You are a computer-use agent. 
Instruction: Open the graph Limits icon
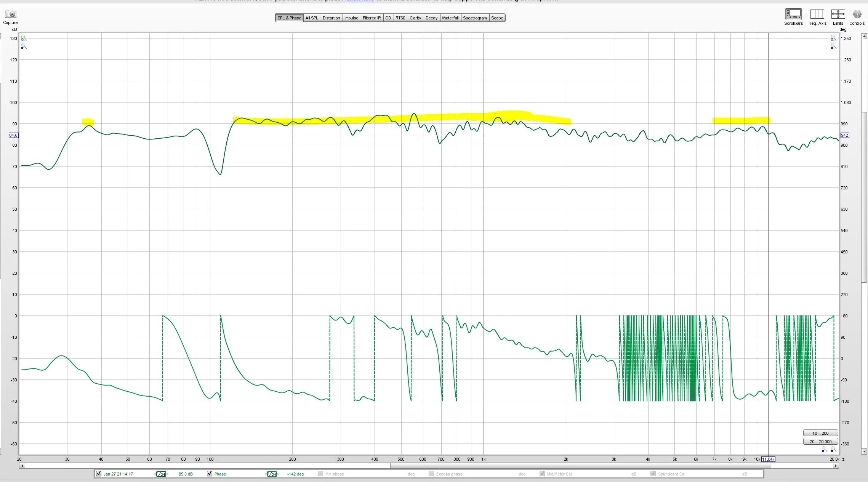point(838,14)
